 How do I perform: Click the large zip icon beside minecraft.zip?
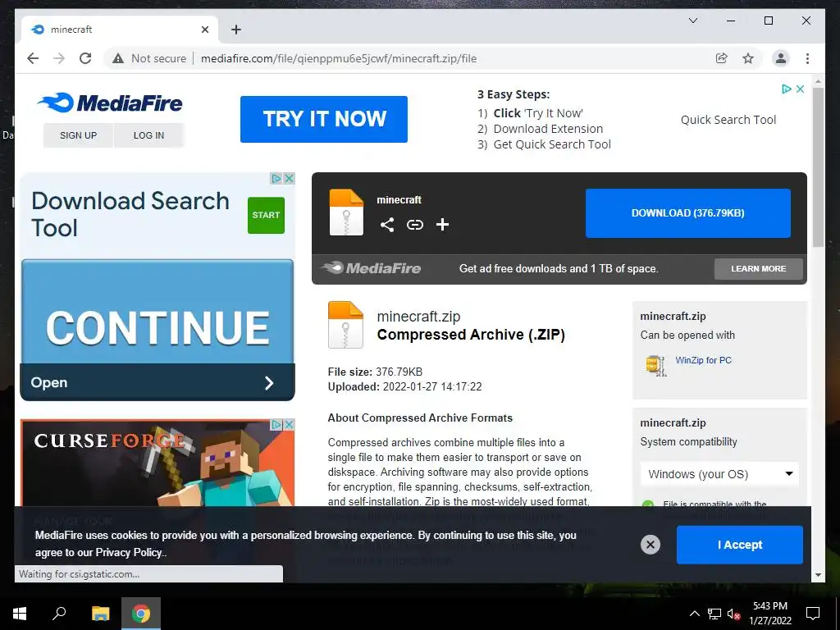click(x=345, y=325)
